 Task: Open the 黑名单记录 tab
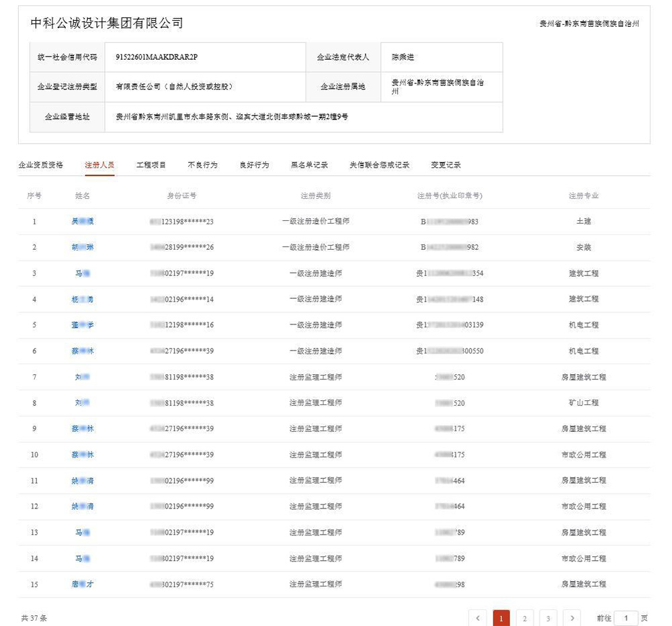309,165
